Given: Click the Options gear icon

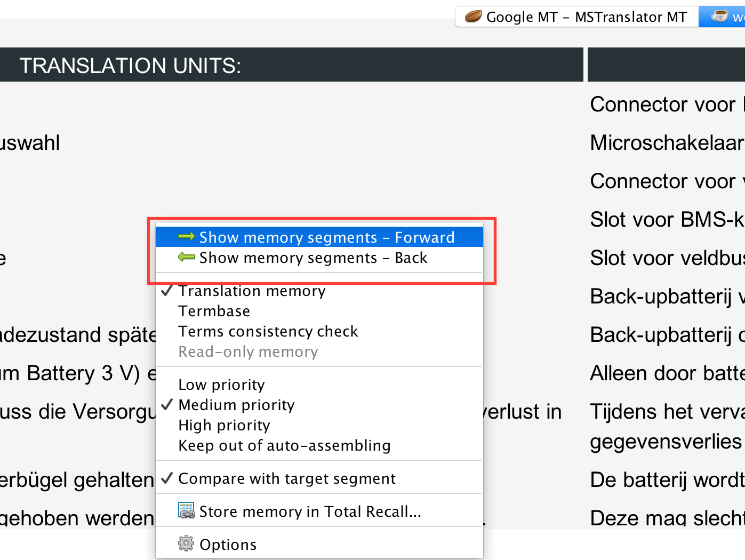Looking at the screenshot, I should pos(186,544).
